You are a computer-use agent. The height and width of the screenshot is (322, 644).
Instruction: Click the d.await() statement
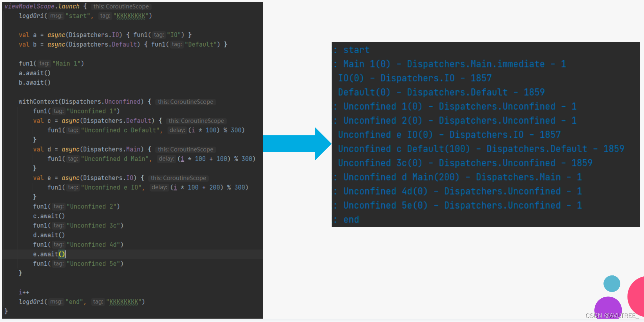click(x=49, y=235)
